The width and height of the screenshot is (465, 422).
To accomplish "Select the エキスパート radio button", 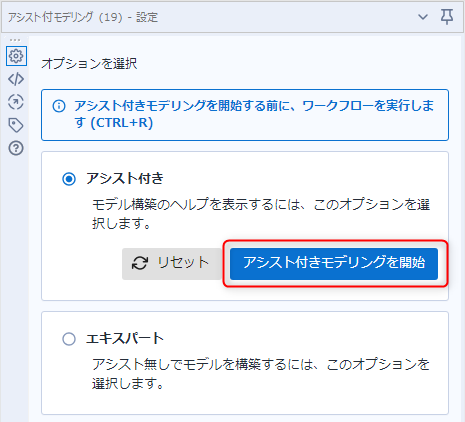I will point(69,339).
